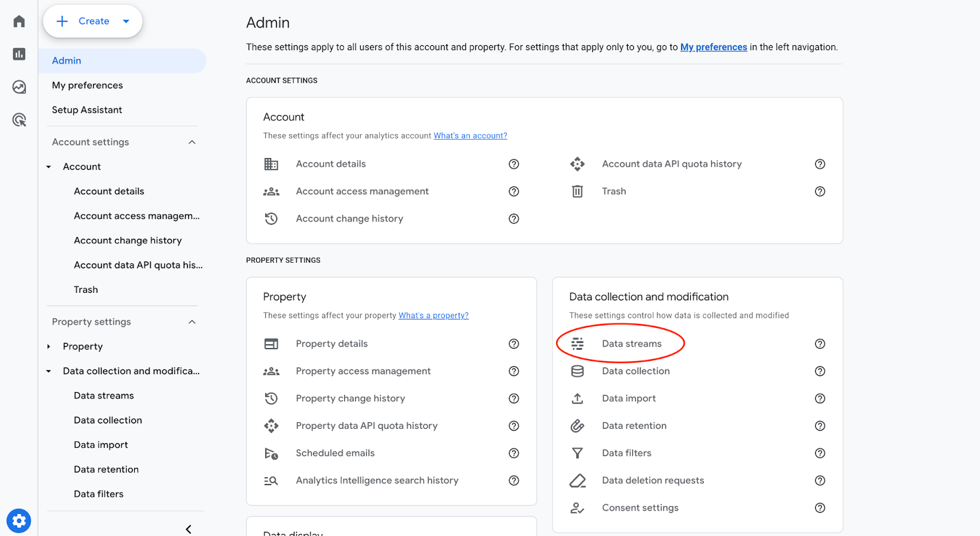The width and height of the screenshot is (980, 536).
Task: Open the Advertising icon in left rail
Action: pyautogui.click(x=19, y=119)
